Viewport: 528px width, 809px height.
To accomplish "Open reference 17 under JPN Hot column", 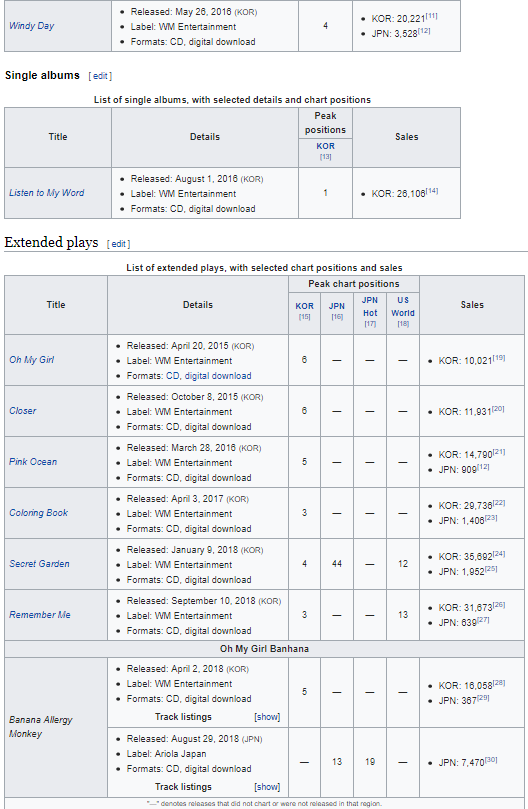I will pos(370,324).
